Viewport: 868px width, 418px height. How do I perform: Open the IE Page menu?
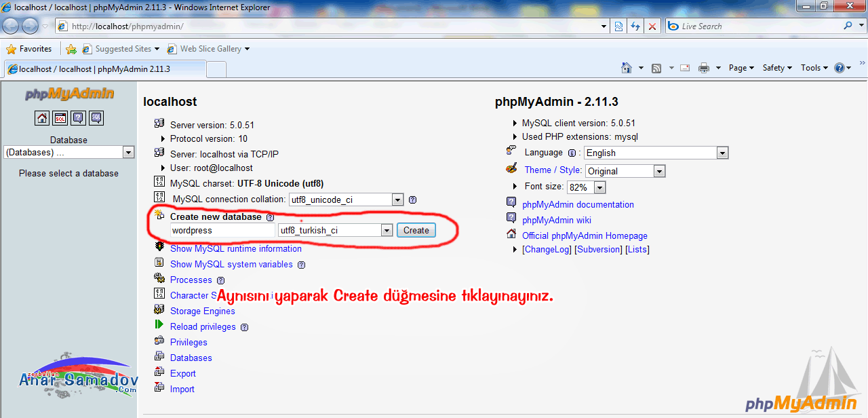741,68
